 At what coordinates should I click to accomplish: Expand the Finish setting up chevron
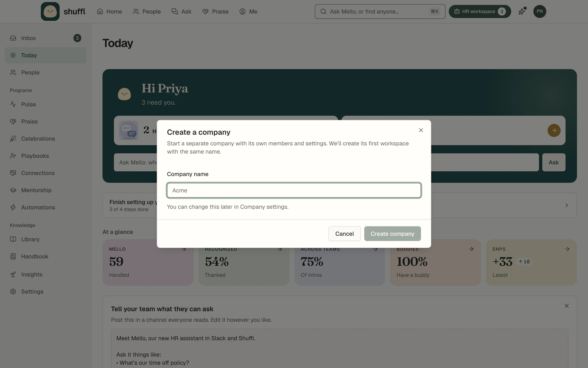[567, 205]
